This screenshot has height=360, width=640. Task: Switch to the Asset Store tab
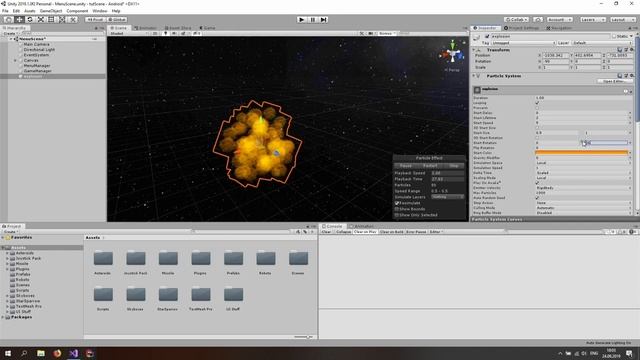[178, 28]
